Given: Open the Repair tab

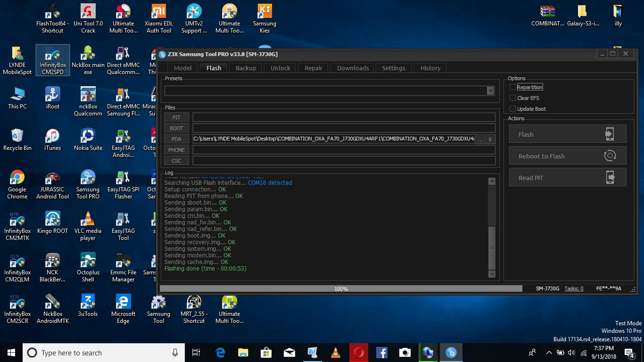Looking at the screenshot, I should coord(314,68).
